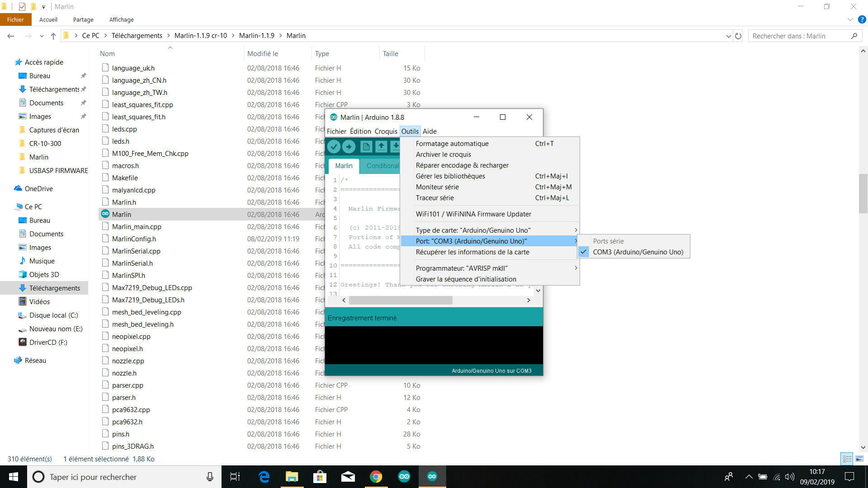Viewport: 868px width, 488px height.
Task: Switch to details view toggle
Action: (x=847, y=459)
